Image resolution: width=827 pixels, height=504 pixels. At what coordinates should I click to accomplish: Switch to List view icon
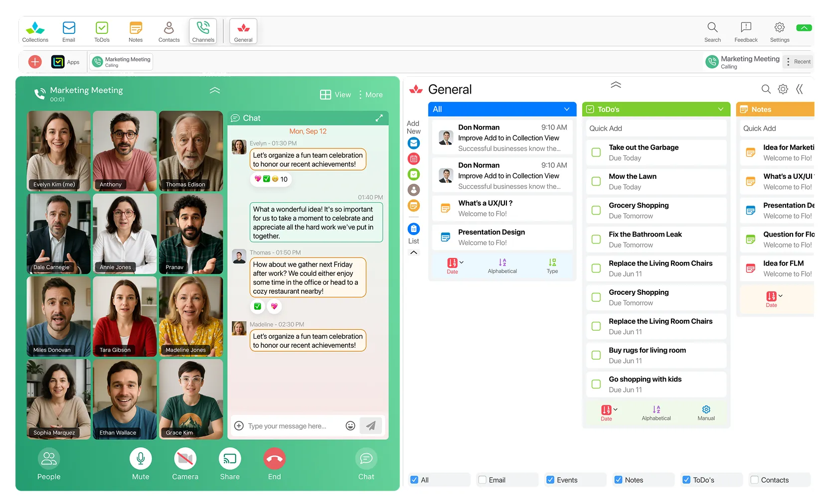click(x=414, y=229)
